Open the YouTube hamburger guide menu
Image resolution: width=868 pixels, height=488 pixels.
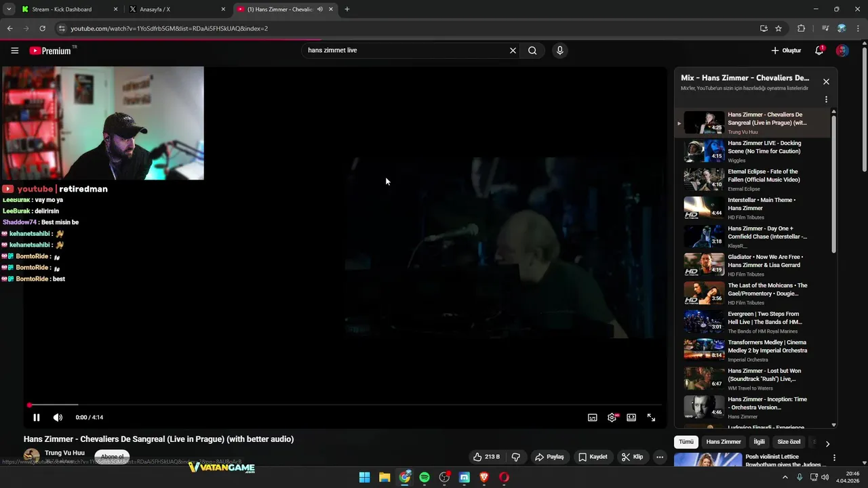point(14,50)
